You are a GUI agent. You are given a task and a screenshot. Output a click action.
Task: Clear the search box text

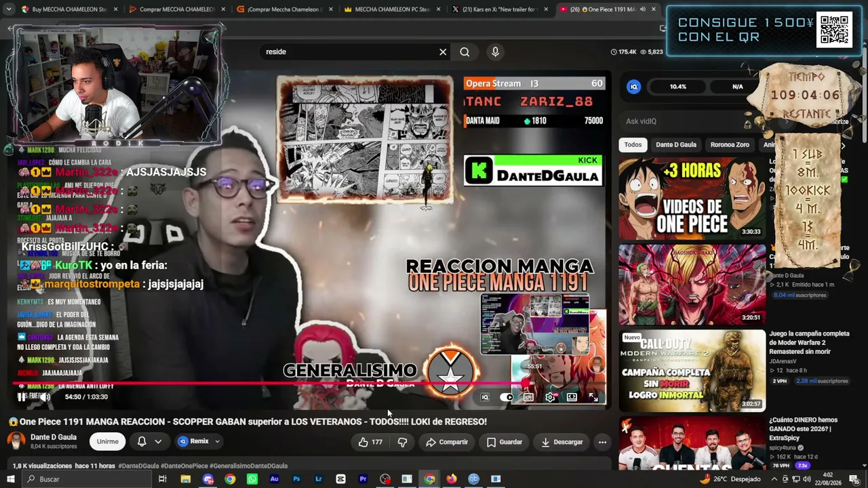coord(443,52)
